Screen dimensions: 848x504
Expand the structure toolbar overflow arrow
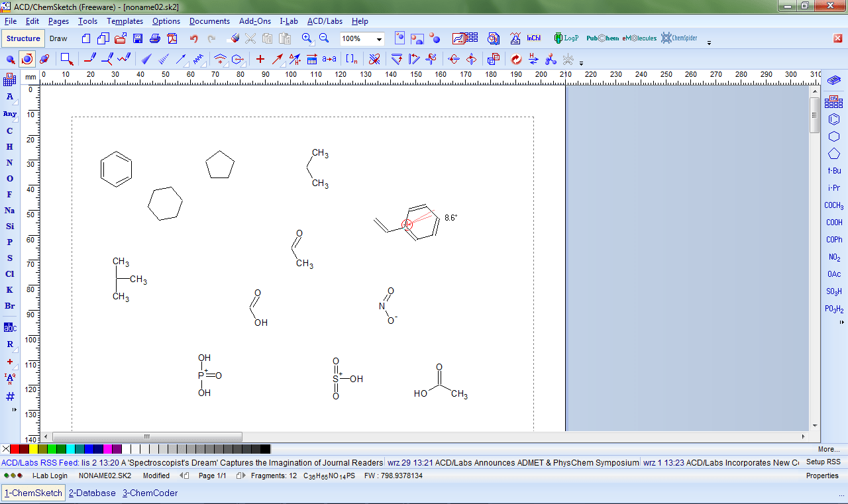[581, 64]
